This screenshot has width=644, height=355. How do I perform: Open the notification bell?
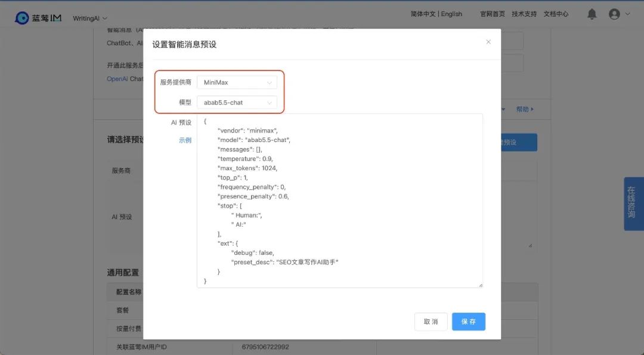[592, 14]
